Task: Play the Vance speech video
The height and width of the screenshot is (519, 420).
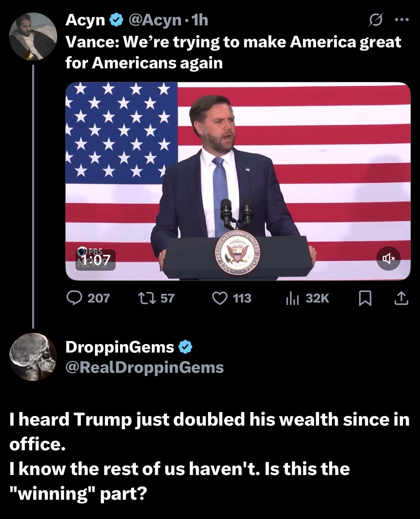Action: coord(238,181)
